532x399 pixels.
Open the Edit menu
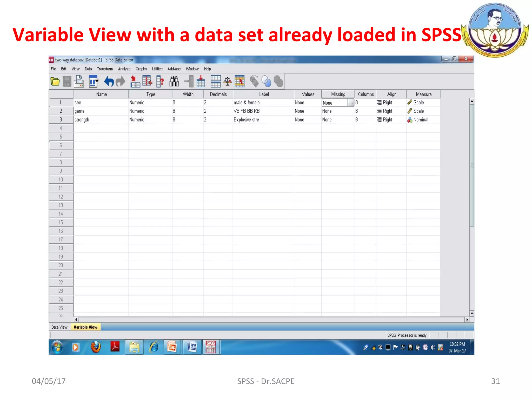(x=64, y=69)
